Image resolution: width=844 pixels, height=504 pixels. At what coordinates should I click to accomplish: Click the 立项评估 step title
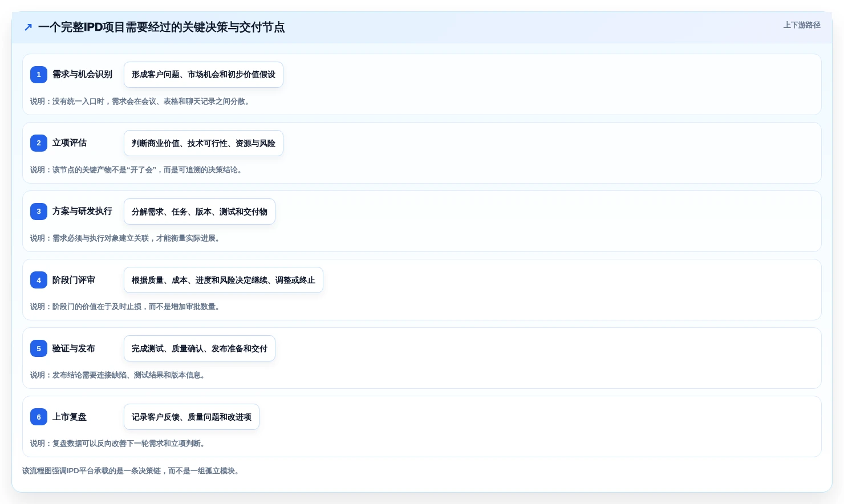coord(70,143)
